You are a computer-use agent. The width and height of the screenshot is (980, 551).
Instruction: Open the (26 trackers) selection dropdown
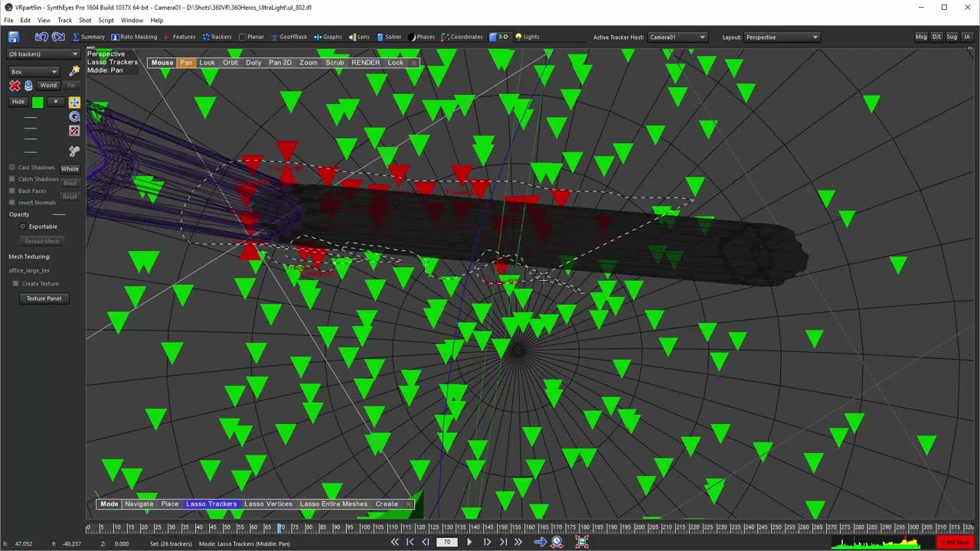[x=43, y=54]
